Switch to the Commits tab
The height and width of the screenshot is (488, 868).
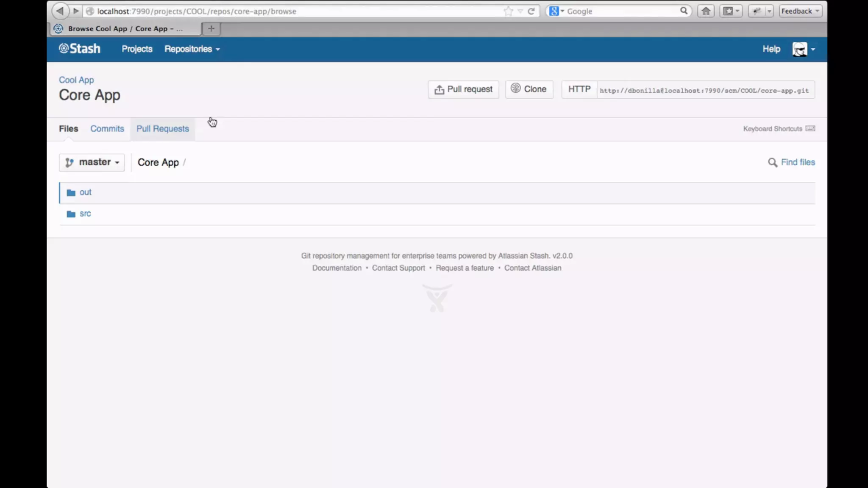pyautogui.click(x=107, y=129)
